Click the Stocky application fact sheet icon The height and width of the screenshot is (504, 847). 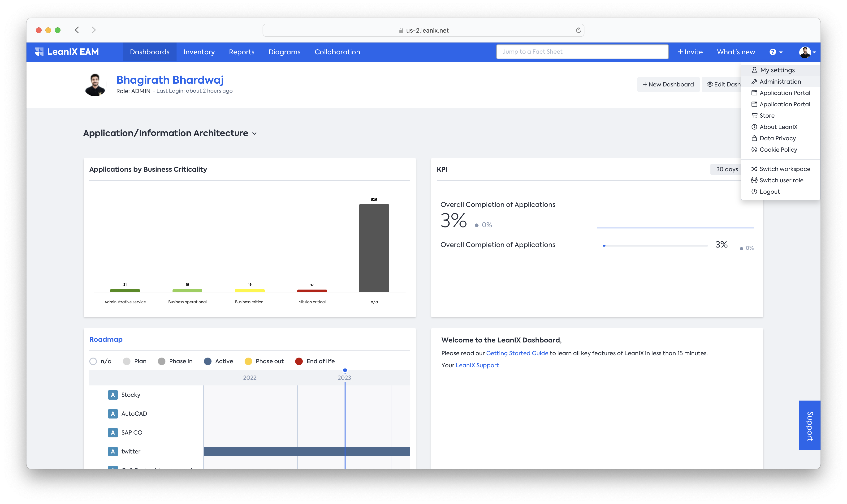click(113, 395)
